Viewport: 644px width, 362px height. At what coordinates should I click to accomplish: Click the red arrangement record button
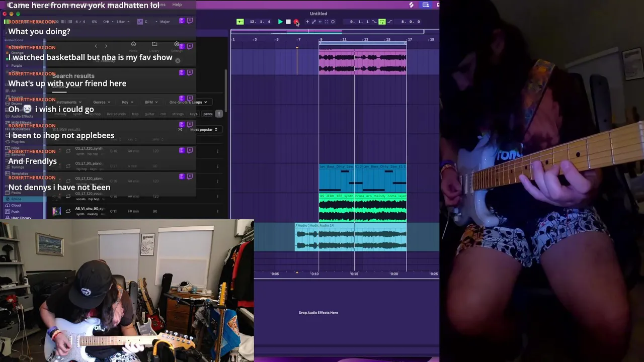click(x=296, y=22)
